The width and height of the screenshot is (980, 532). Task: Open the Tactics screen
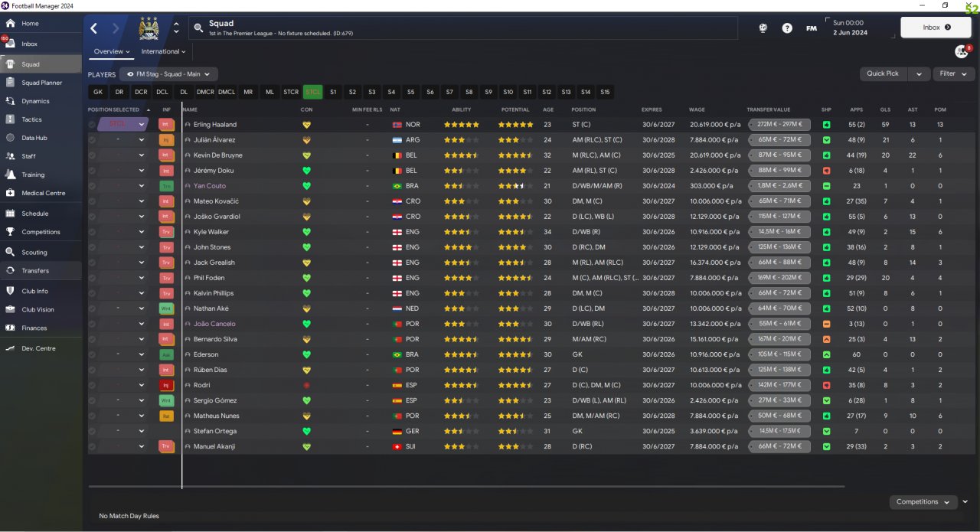point(31,119)
